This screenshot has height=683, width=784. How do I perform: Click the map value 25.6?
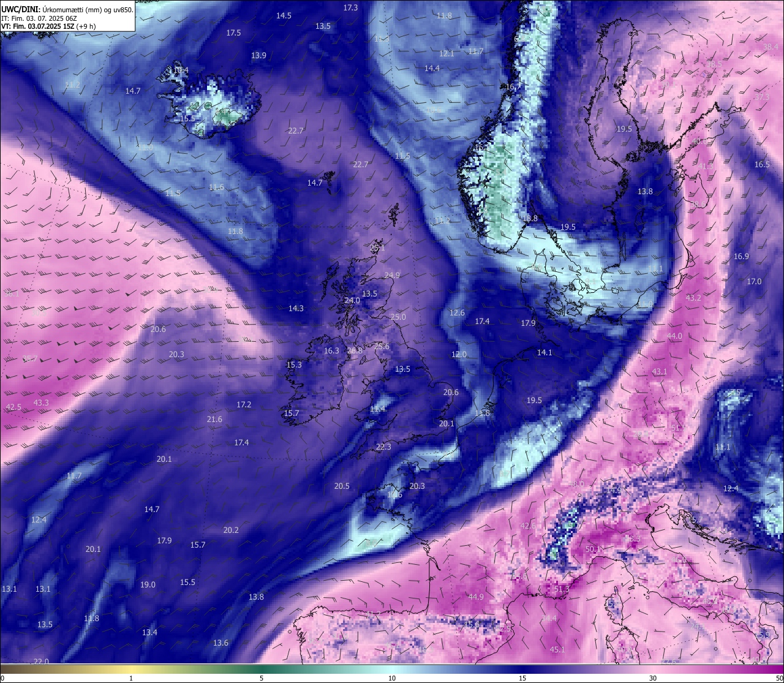point(382,346)
